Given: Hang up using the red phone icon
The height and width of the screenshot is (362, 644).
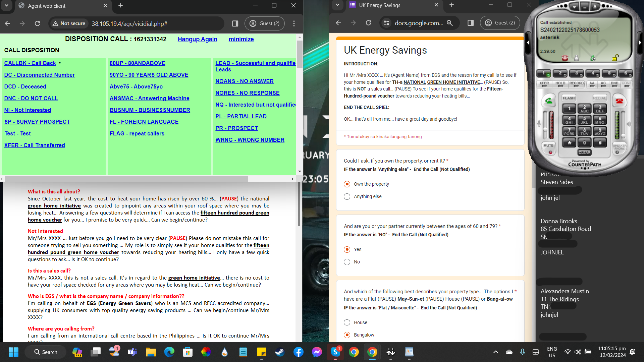Looking at the screenshot, I should [x=620, y=101].
